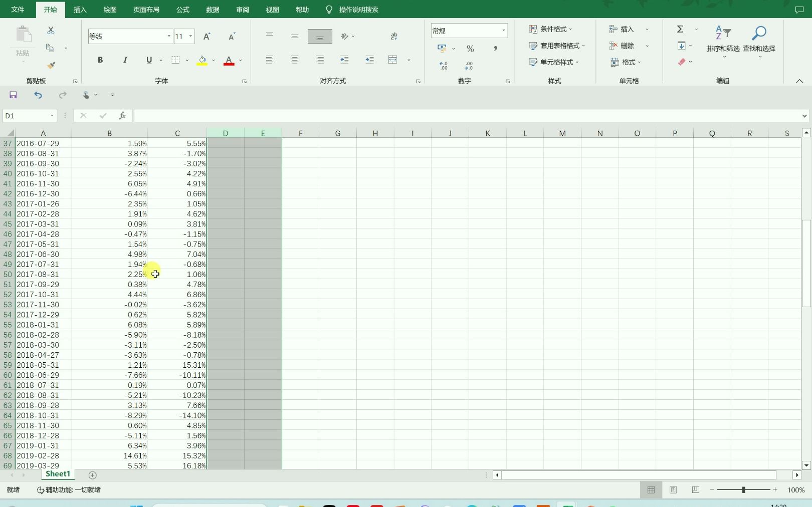The width and height of the screenshot is (812, 507).
Task: Click Sort and Filter (排序和筛选)
Action: pos(723,41)
